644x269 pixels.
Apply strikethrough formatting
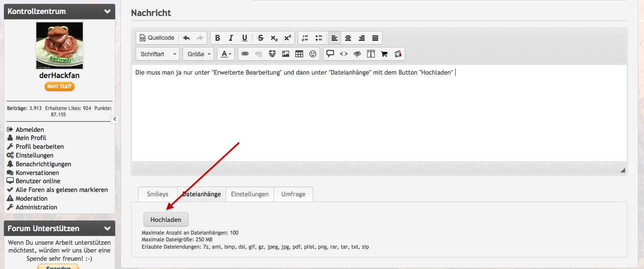[261, 38]
